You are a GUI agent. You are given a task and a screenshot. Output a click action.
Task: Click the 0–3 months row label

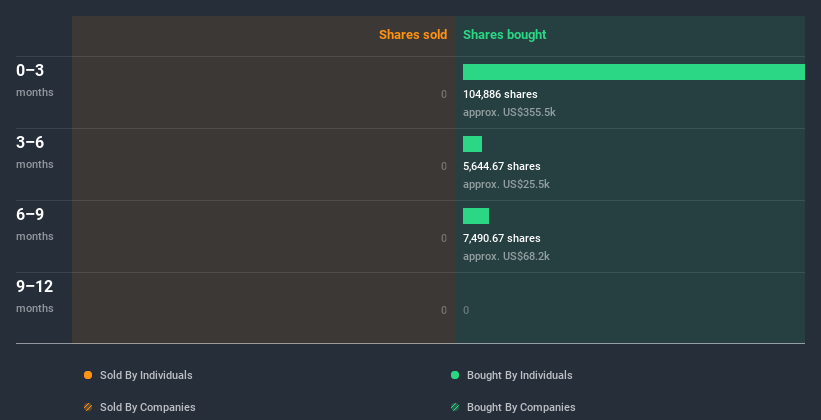pyautogui.click(x=35, y=80)
